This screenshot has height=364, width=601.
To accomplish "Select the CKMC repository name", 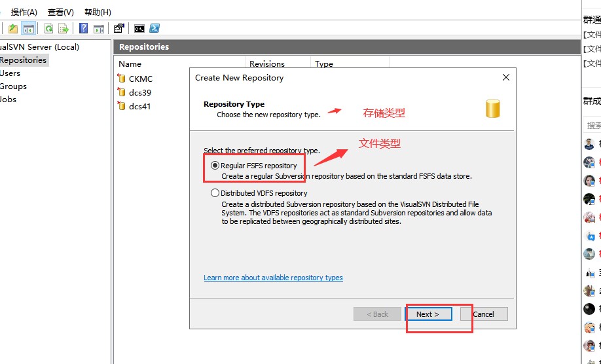I will 141,79.
